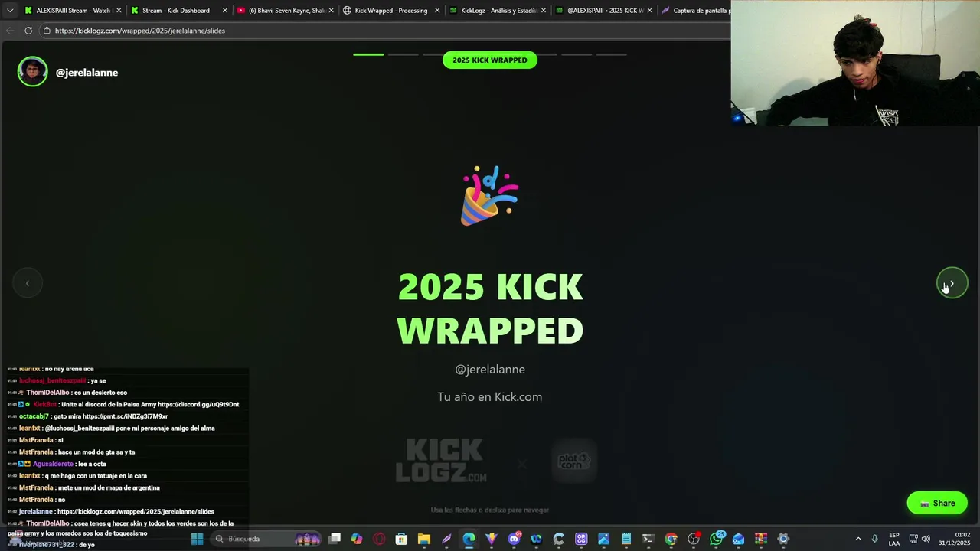Close the Stream - Kick Dashboard tab
This screenshot has height=551, width=980.
[x=225, y=11]
